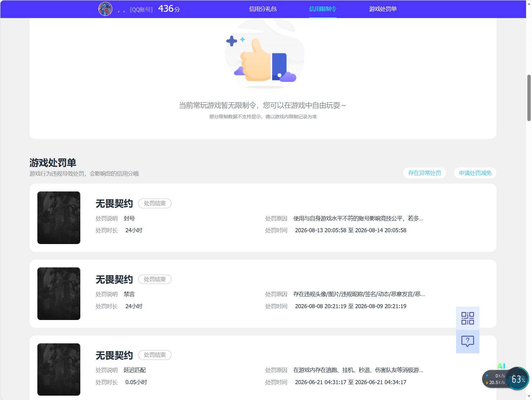Open game thumbnail of 封号 penalty card
This screenshot has height=400, width=532.
tap(59, 218)
